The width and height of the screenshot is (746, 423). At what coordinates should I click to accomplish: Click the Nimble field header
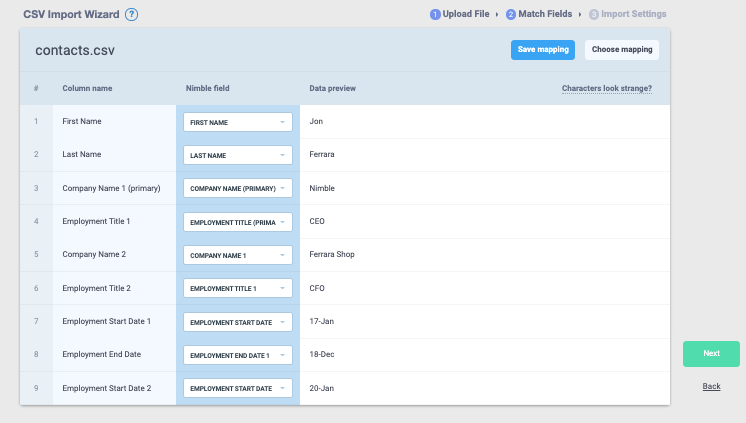[207, 89]
